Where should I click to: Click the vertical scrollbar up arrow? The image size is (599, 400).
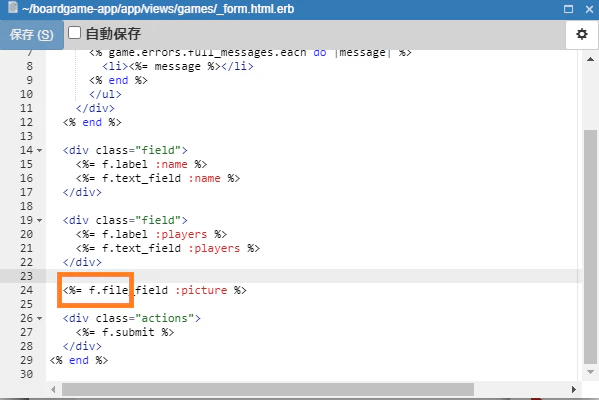590,59
